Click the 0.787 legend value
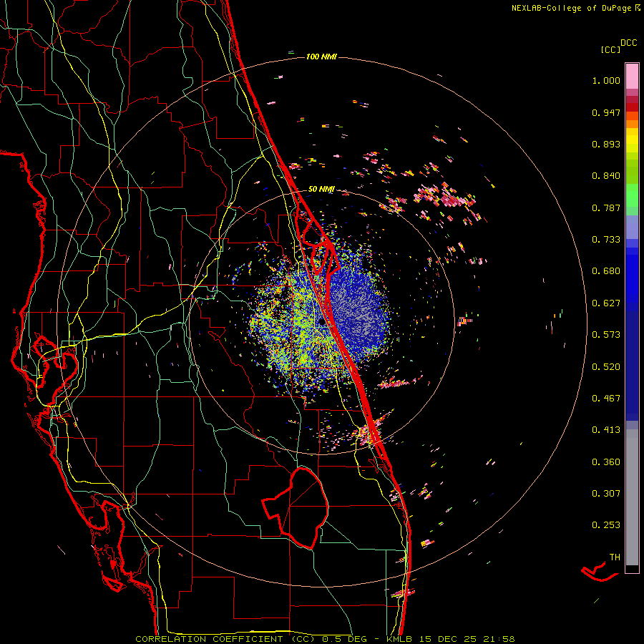This screenshot has height=644, width=644. pos(606,208)
